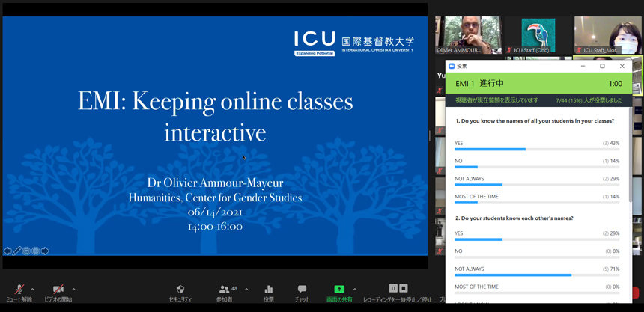644x312 pixels.
Task: Select ICU Staff_Mor video thumbnail
Action: 608,35
